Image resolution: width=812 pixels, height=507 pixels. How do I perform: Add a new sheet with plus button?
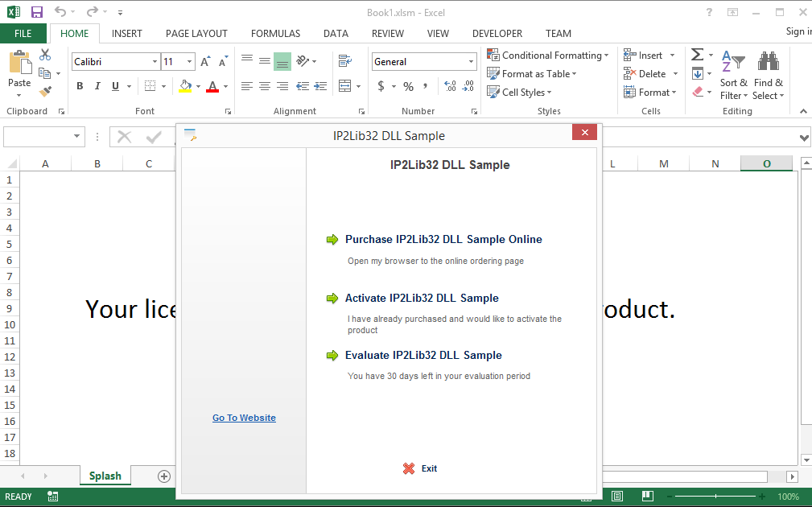[x=164, y=476]
